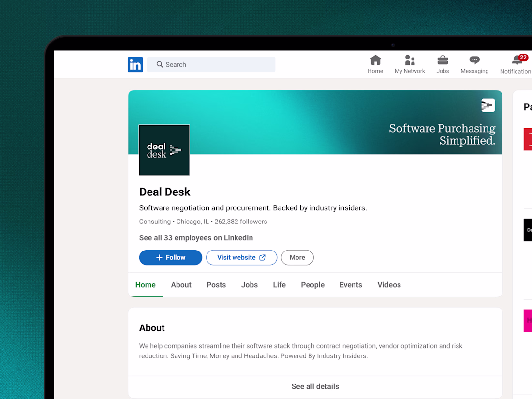This screenshot has width=532, height=399.
Task: Open the Jobs briefcase icon
Action: point(443,60)
